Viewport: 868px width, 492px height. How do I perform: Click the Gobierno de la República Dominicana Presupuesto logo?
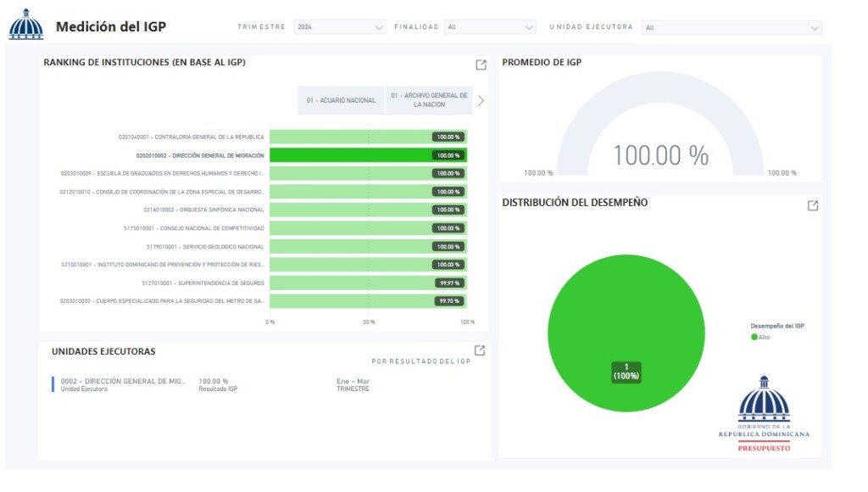[763, 412]
